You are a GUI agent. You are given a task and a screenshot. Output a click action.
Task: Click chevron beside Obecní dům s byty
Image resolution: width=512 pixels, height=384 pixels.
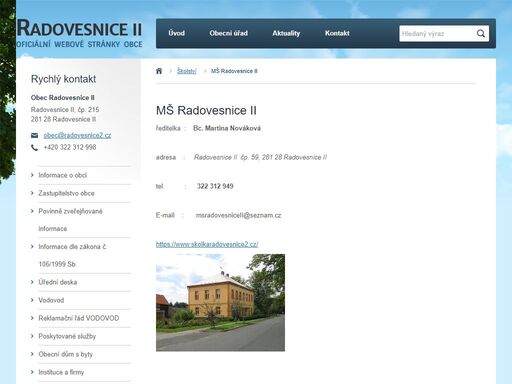point(32,354)
